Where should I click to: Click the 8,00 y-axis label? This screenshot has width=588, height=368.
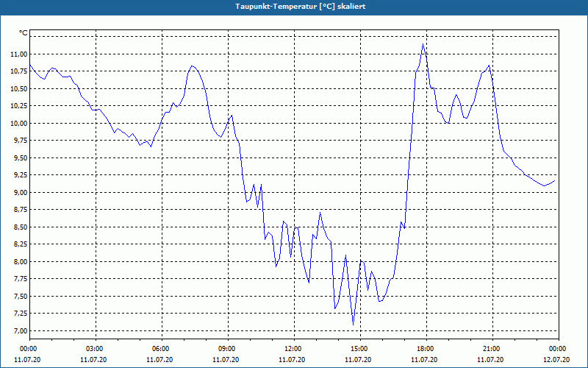(21, 261)
